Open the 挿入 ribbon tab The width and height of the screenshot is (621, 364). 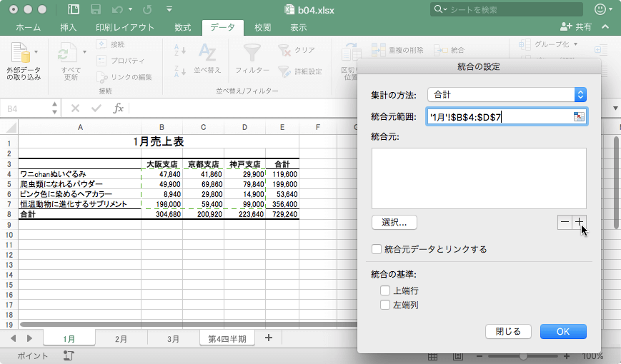click(x=68, y=27)
